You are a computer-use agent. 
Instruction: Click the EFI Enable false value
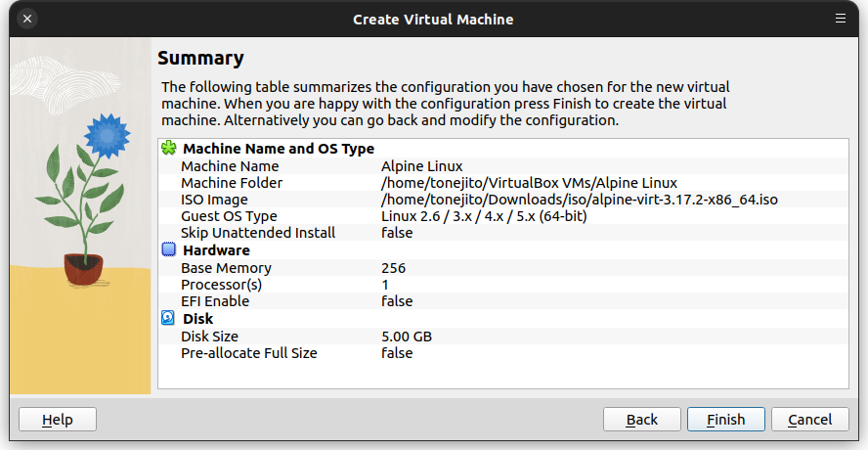(397, 301)
